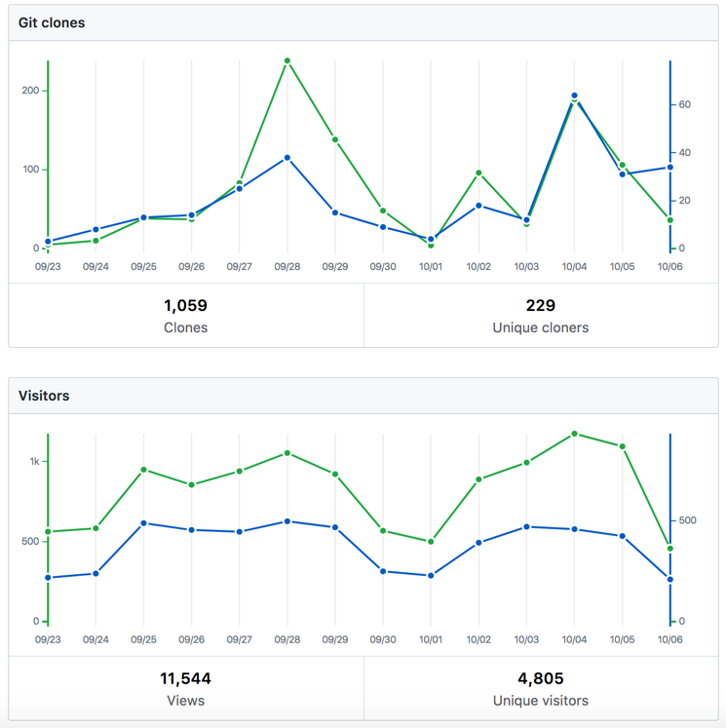The width and height of the screenshot is (726, 728).
Task: Click the green views peak point on 10/04
Action: pyautogui.click(x=574, y=434)
